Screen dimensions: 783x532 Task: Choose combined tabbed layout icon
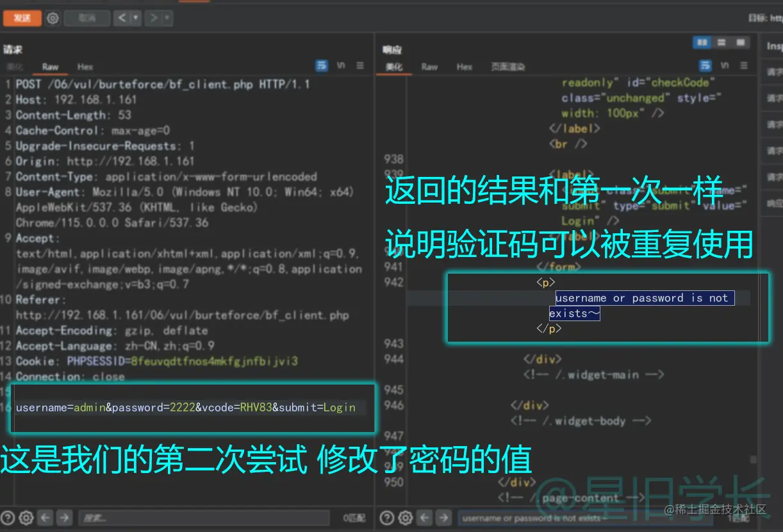pos(741,42)
